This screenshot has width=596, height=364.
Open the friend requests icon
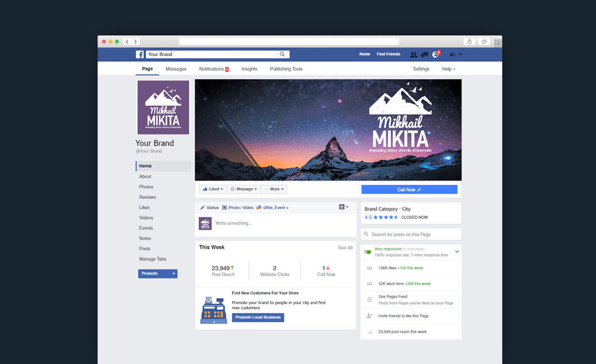point(414,54)
